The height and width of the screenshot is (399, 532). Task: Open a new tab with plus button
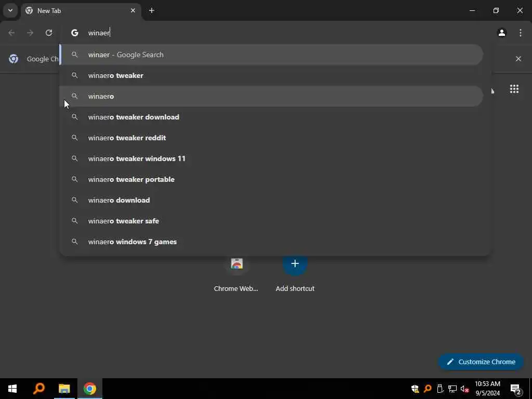(152, 10)
